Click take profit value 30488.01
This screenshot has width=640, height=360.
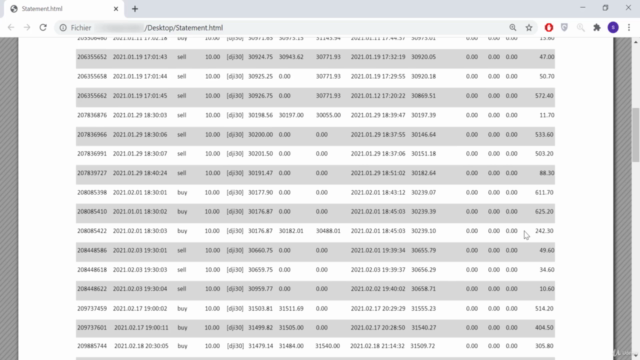point(328,231)
